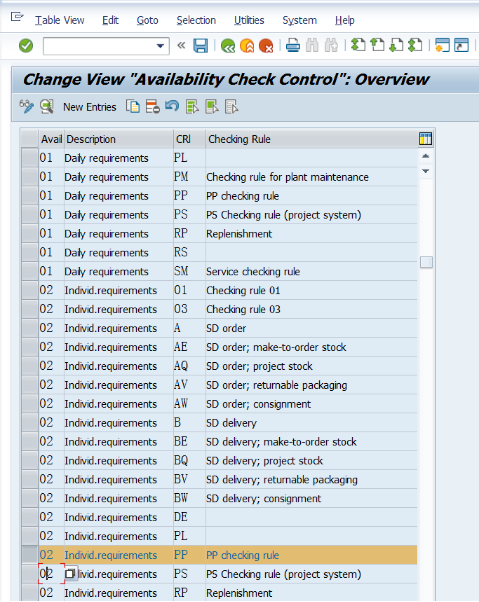This screenshot has width=479, height=602.
Task: Click the scroll down arrow of table
Action: (x=425, y=171)
